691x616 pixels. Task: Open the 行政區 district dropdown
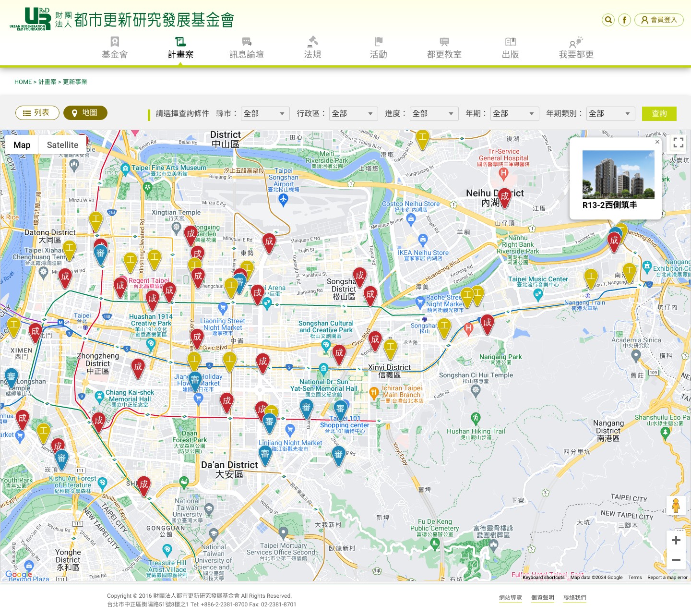pos(353,114)
